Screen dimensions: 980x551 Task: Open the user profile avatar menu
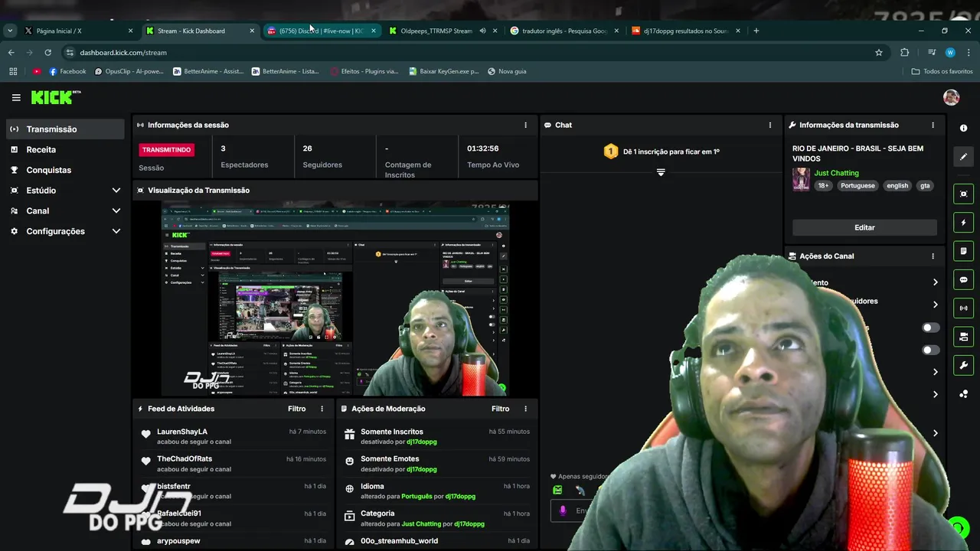click(951, 97)
